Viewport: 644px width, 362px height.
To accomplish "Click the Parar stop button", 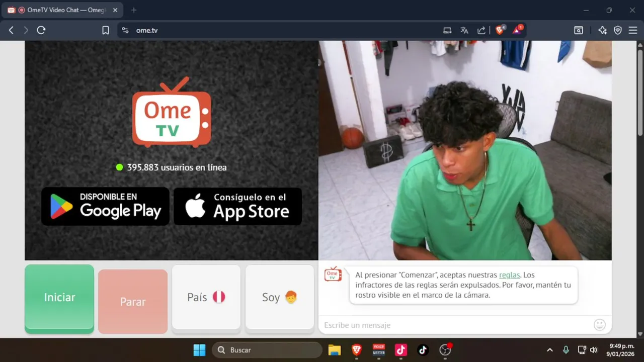I will tap(133, 301).
